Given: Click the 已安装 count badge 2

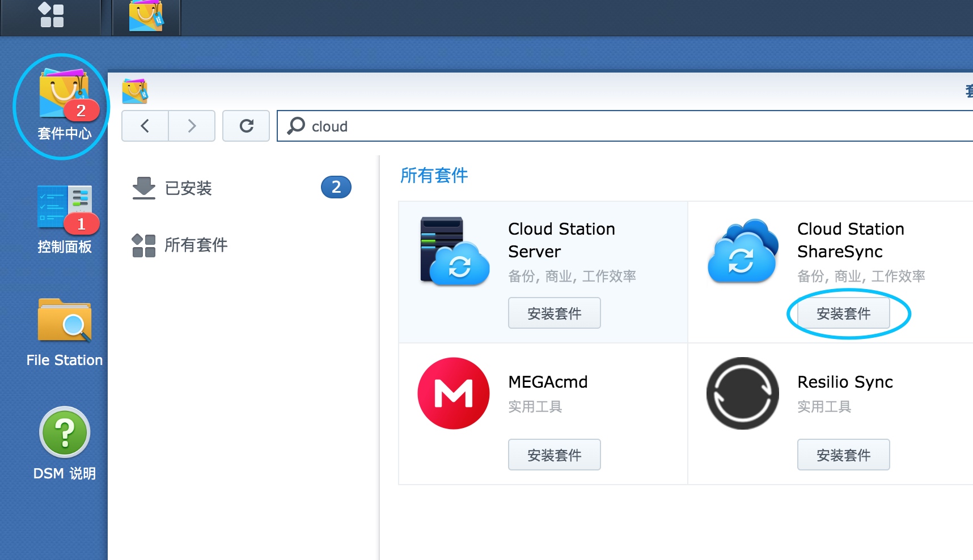Looking at the screenshot, I should coord(336,187).
